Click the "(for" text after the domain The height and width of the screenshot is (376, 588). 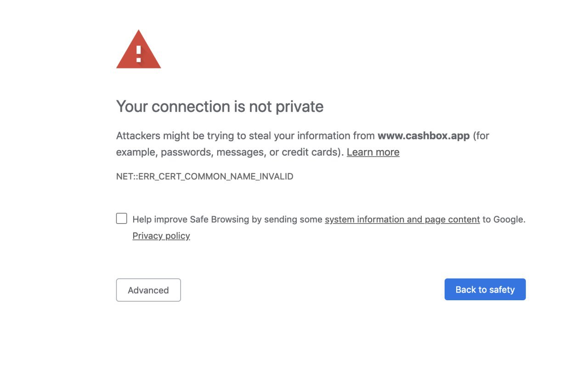click(482, 136)
